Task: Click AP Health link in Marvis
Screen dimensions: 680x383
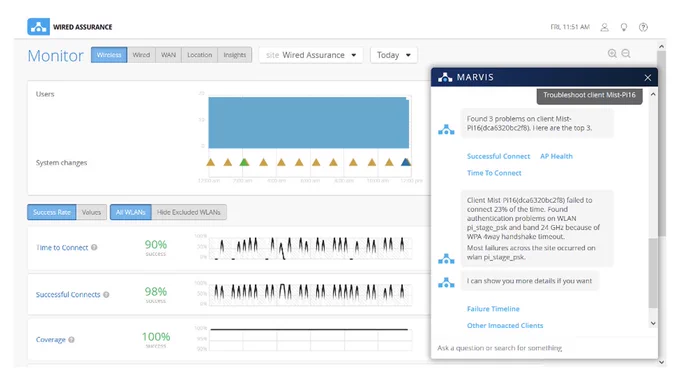Action: (556, 156)
